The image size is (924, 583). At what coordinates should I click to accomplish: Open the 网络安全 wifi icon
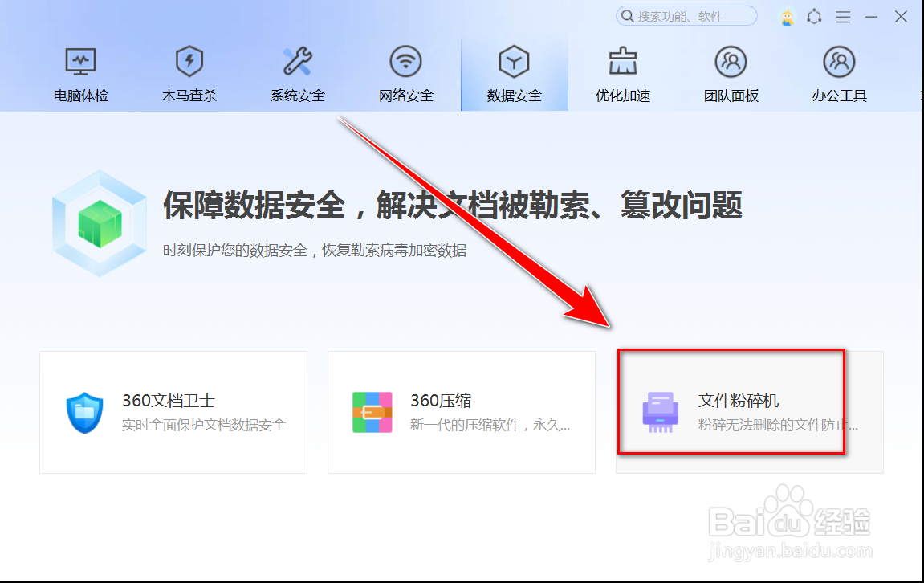click(x=406, y=61)
